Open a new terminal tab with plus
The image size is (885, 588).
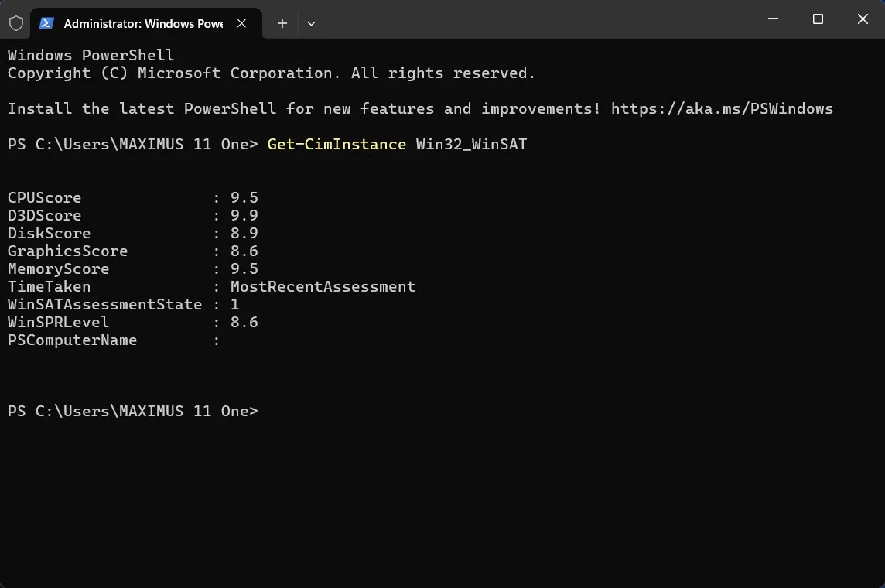coord(282,23)
